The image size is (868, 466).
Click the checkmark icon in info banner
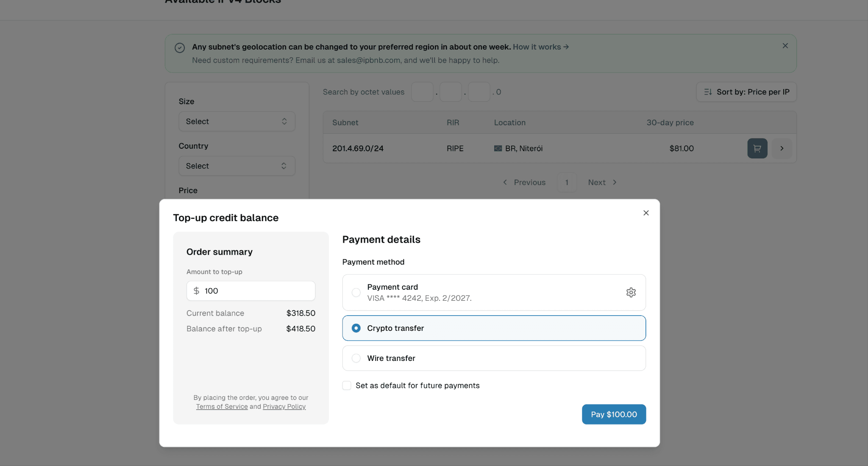(180, 48)
